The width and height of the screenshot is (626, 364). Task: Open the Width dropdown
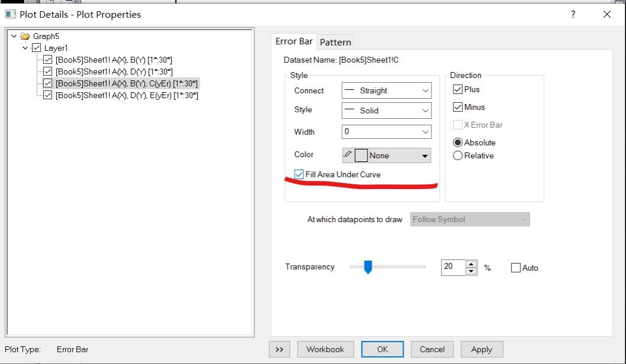386,132
